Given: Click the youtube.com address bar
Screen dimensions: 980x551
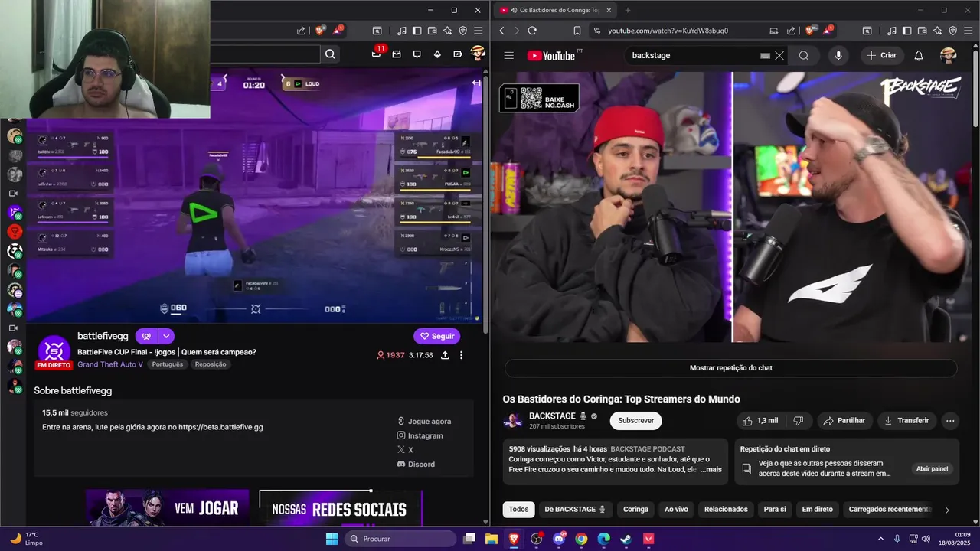Looking at the screenshot, I should pos(668,31).
